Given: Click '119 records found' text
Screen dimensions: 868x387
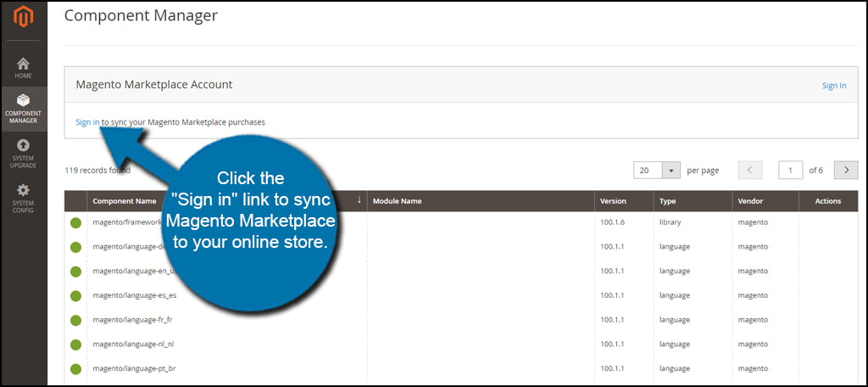Looking at the screenshot, I should pos(97,171).
